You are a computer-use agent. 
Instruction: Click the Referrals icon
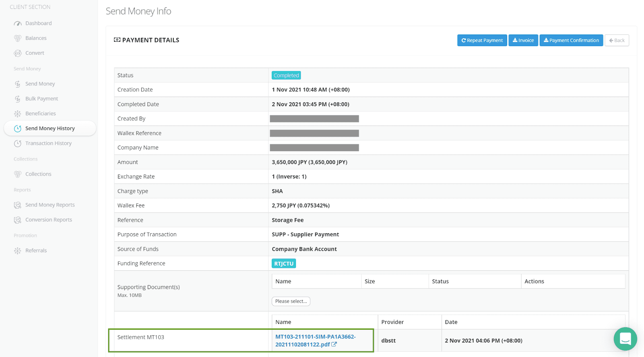click(18, 250)
